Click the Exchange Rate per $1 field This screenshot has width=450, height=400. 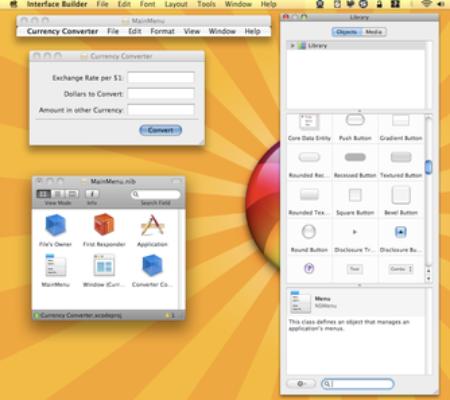[x=161, y=77]
